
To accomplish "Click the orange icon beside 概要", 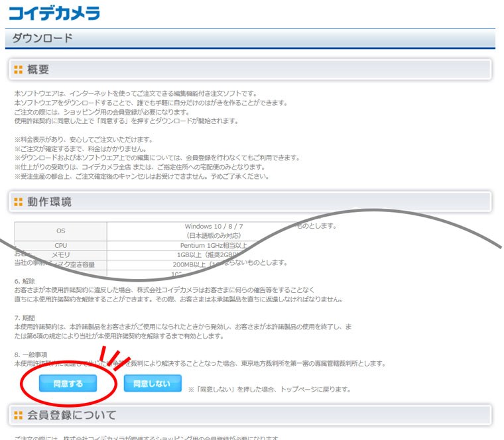I will [18, 70].
